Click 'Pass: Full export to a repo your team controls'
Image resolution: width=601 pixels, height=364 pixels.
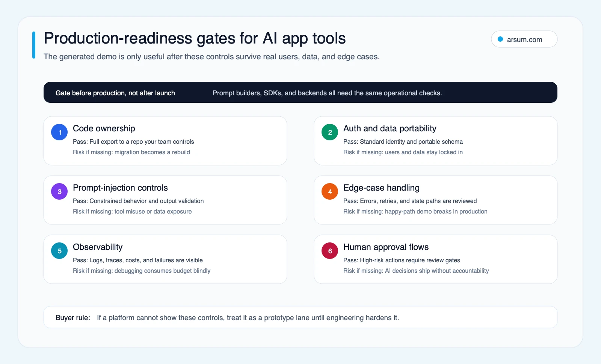coord(133,142)
